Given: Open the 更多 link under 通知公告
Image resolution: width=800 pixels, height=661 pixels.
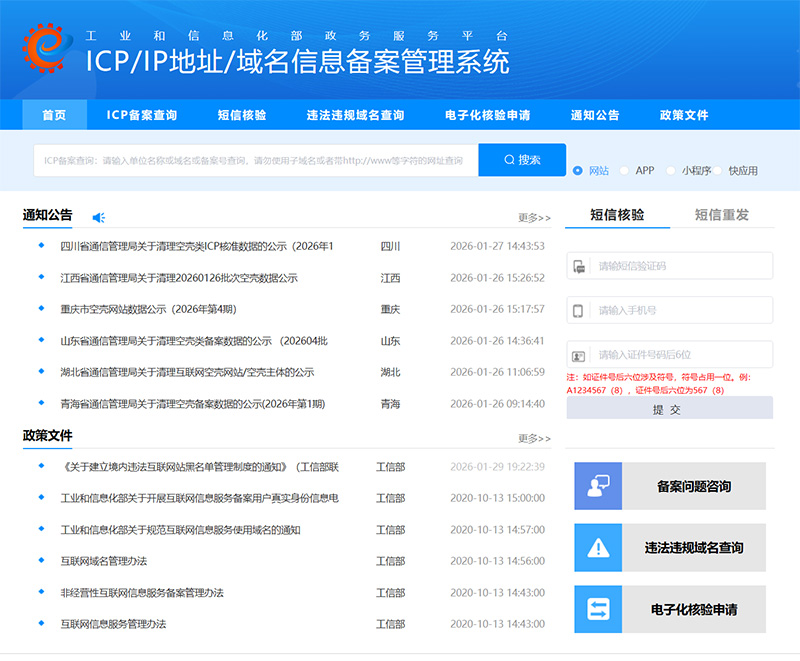Looking at the screenshot, I should [533, 216].
